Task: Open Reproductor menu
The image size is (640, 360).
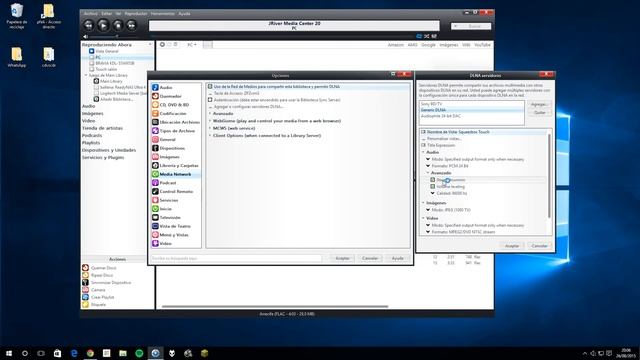Action: coord(136,13)
